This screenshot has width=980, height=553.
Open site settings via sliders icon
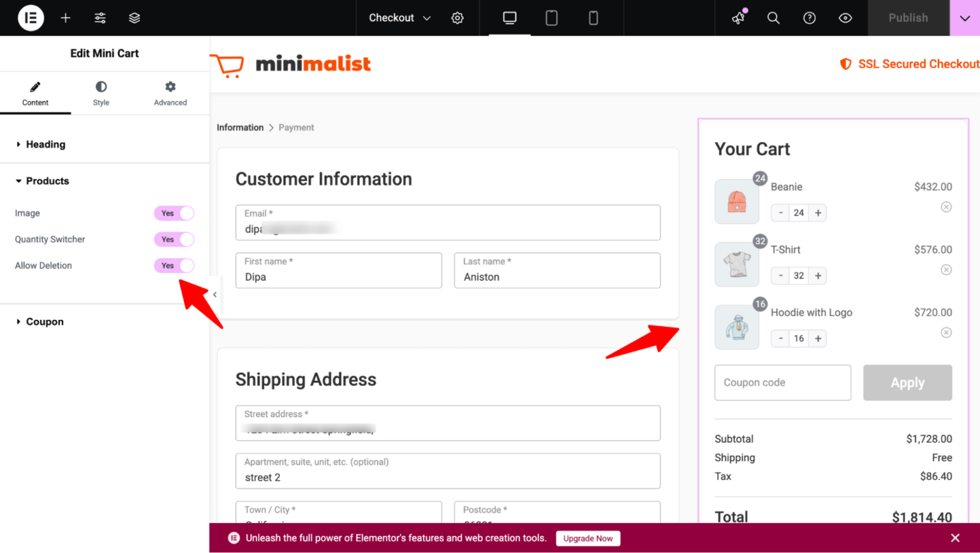coord(100,18)
